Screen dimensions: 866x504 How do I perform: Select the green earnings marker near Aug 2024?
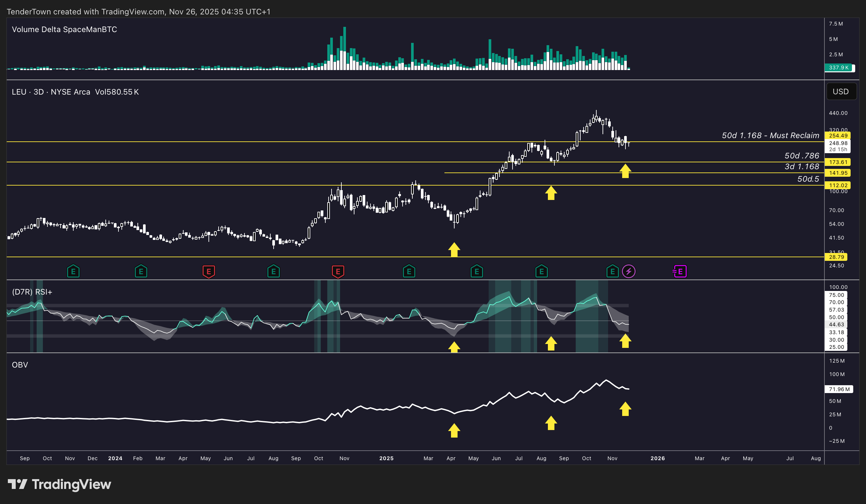click(x=274, y=271)
